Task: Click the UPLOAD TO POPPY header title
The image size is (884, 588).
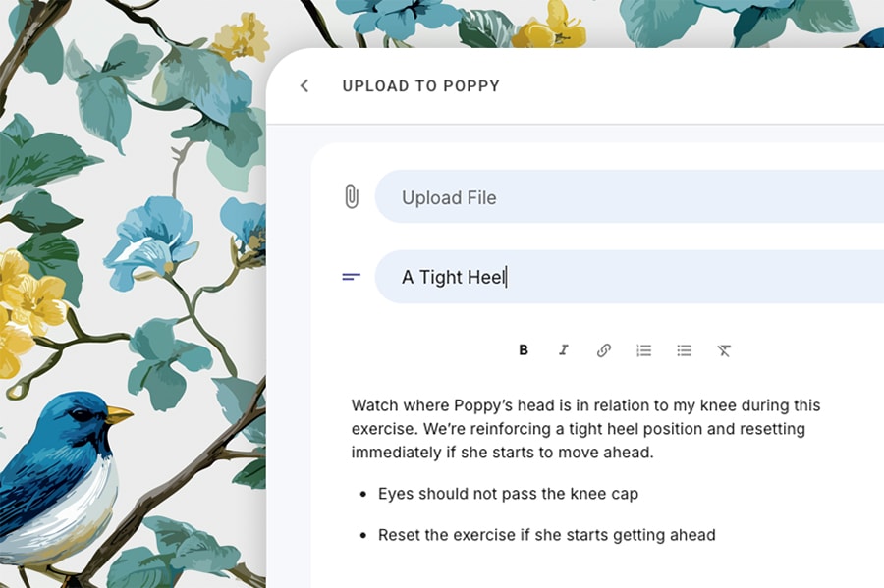Action: pos(420,86)
